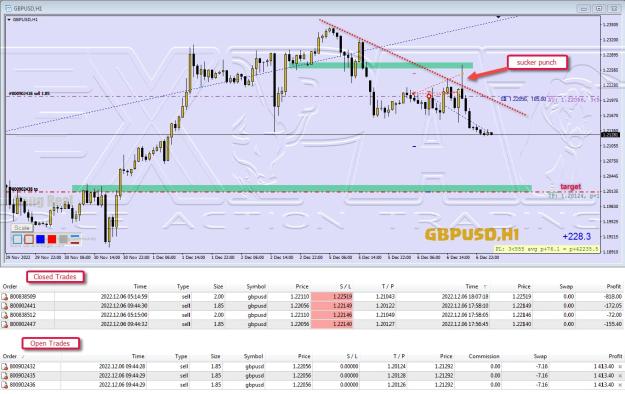
Task: Click the blue and red lines icon in Scale panel
Action: click(75, 239)
